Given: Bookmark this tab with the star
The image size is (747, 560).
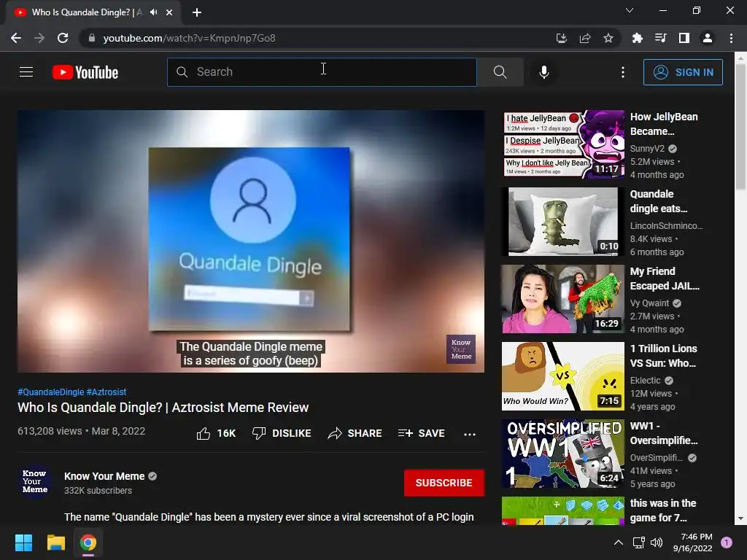Looking at the screenshot, I should (x=608, y=38).
